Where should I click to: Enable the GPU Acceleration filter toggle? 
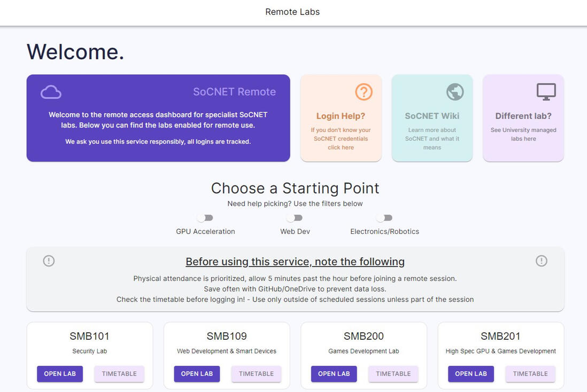205,217
